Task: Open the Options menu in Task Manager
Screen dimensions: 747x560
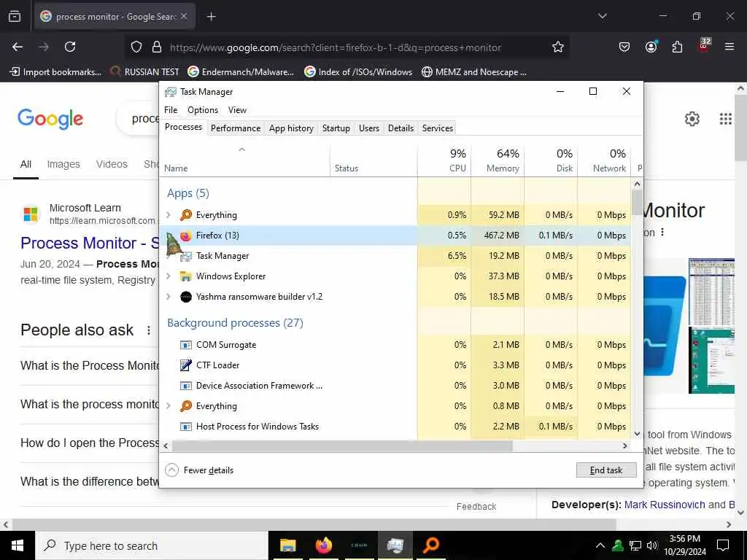Action: (203, 110)
